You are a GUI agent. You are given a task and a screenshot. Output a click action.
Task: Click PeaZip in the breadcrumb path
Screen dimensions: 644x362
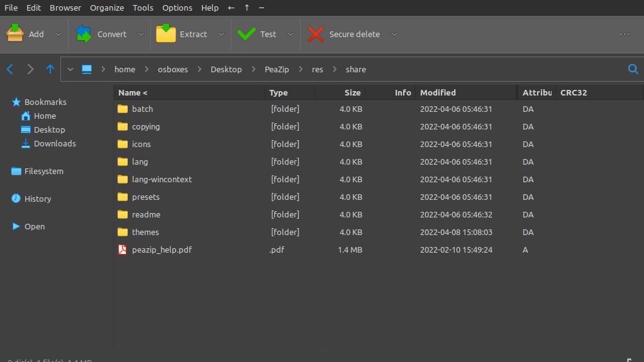(x=277, y=69)
